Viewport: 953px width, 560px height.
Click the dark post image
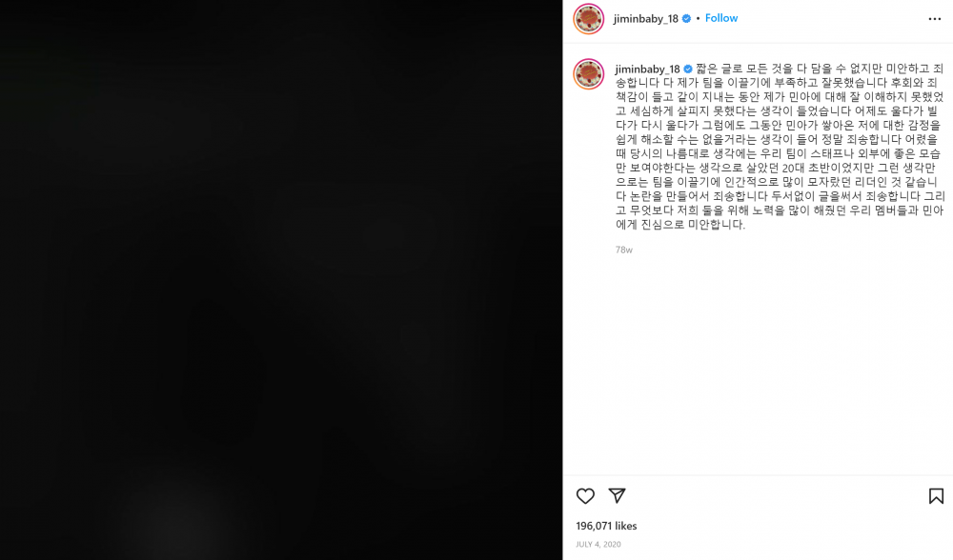[x=281, y=280]
